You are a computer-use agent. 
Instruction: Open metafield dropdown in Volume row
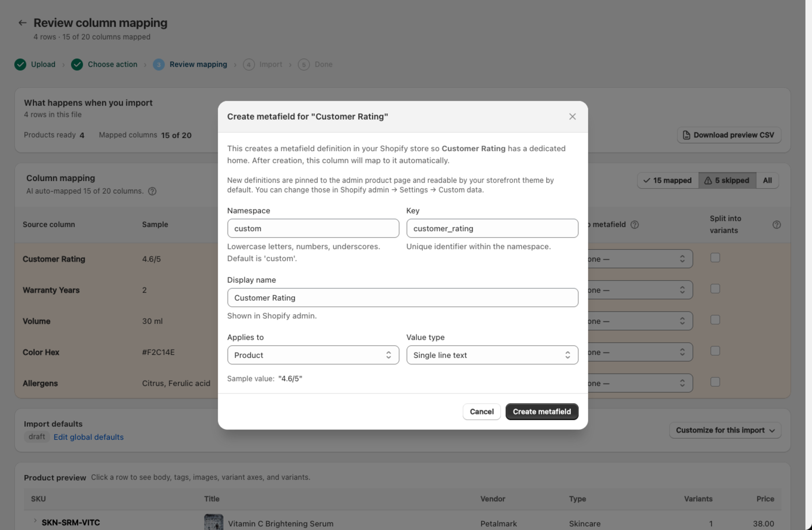coord(640,321)
